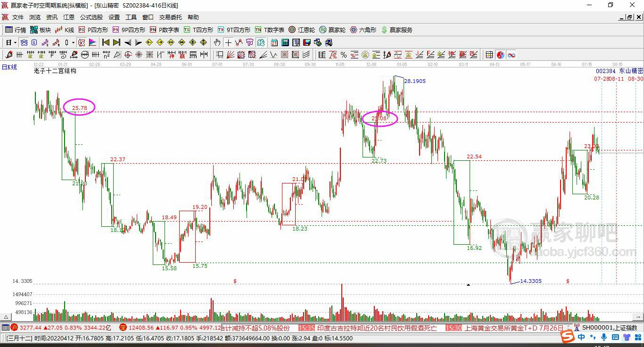
Task: Click the 日K线 chart label
Action: pyautogui.click(x=9, y=67)
